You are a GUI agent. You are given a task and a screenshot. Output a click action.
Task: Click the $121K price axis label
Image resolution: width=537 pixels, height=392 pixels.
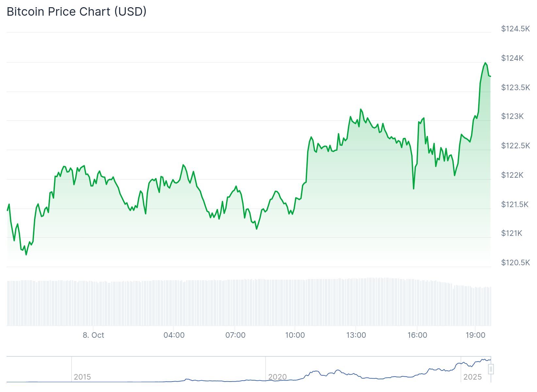pos(512,233)
